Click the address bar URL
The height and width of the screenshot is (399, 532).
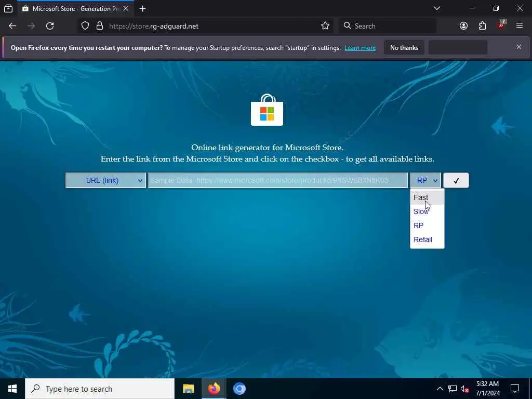coord(154,26)
